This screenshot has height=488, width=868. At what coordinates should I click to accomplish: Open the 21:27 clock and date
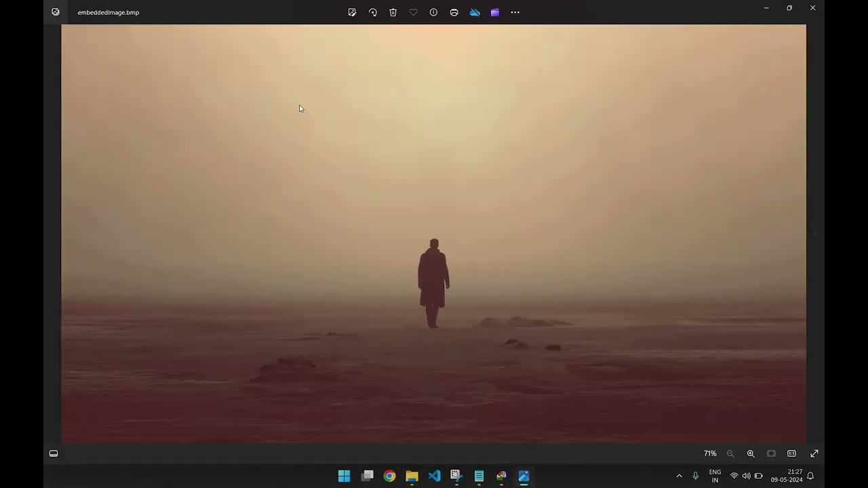787,476
